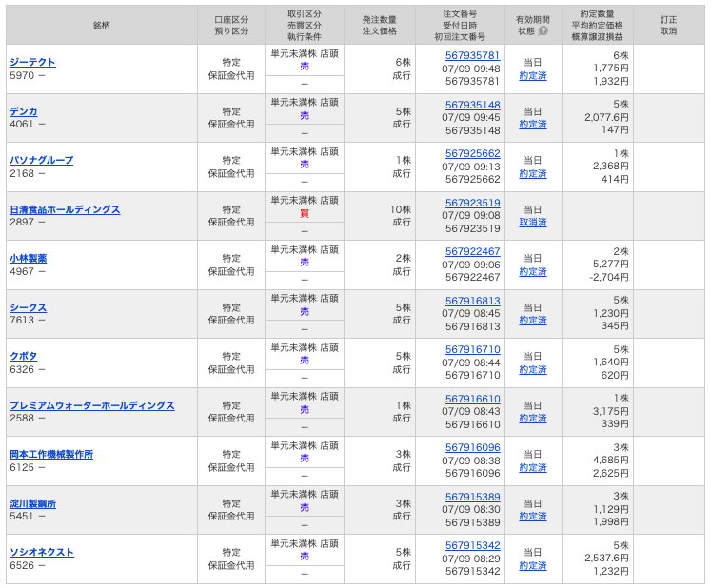
Task: Open the クボタ stock link
Action: tap(24, 357)
